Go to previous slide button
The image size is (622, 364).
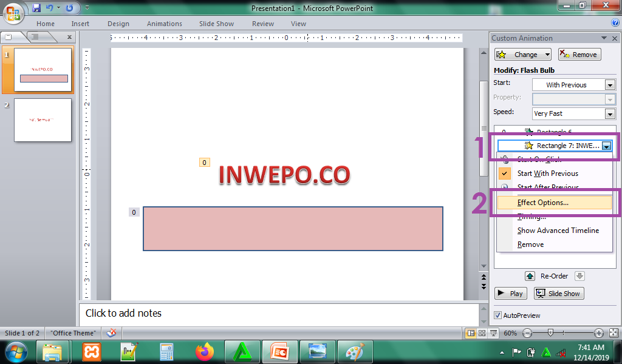point(484,277)
